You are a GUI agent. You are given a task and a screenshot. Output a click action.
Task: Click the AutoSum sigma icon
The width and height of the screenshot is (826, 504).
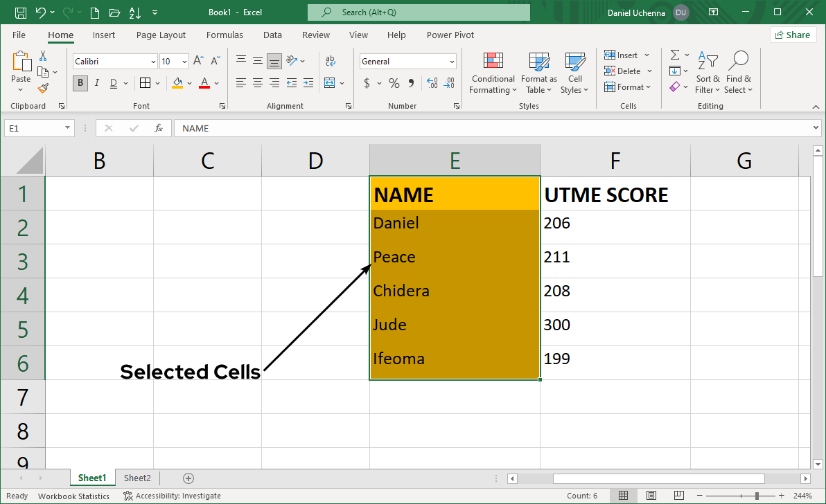[x=674, y=55]
